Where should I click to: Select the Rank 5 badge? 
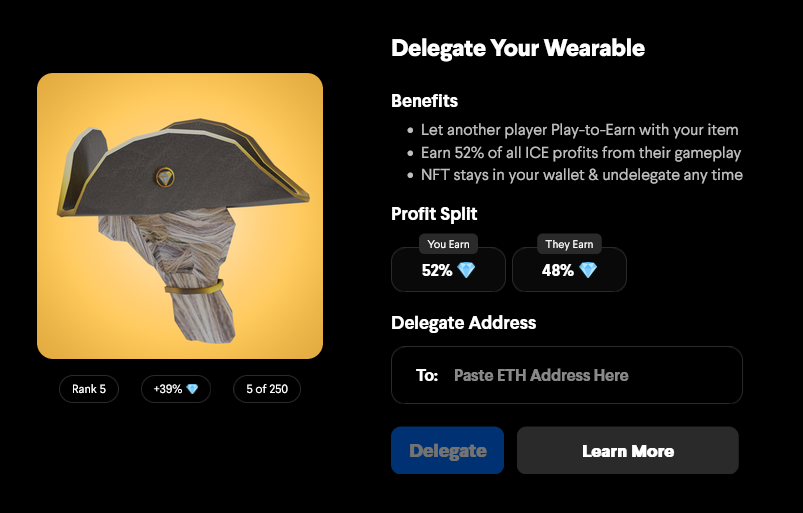coord(89,389)
